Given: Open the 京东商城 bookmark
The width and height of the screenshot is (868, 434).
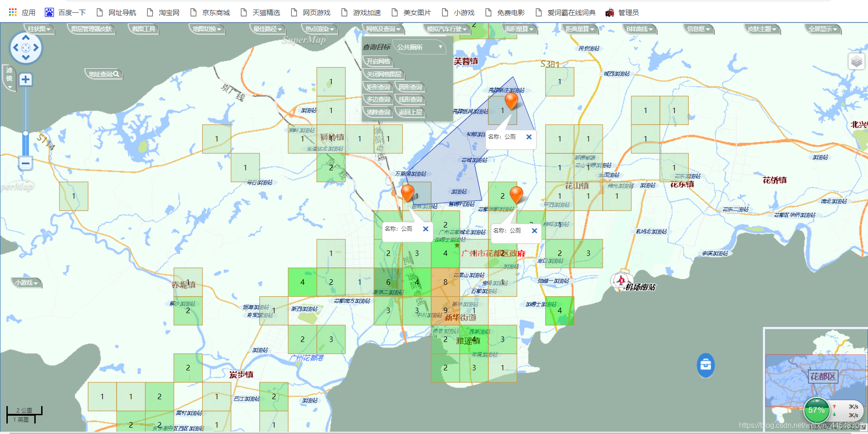Looking at the screenshot, I should [210, 12].
